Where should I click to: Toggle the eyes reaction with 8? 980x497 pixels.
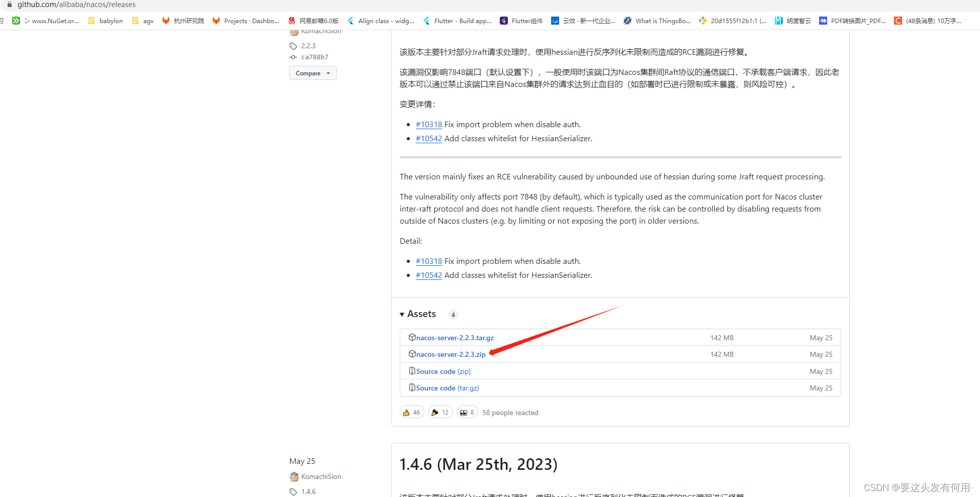[x=467, y=412]
